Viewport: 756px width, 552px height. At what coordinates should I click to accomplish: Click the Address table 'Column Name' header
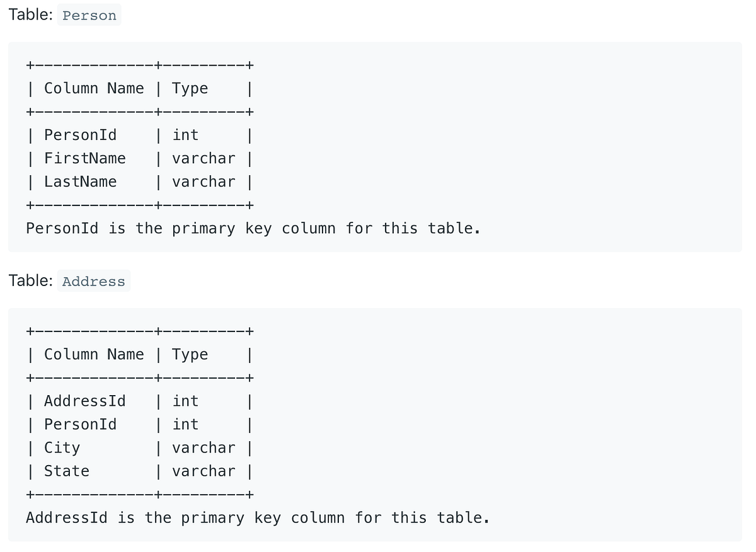point(94,354)
